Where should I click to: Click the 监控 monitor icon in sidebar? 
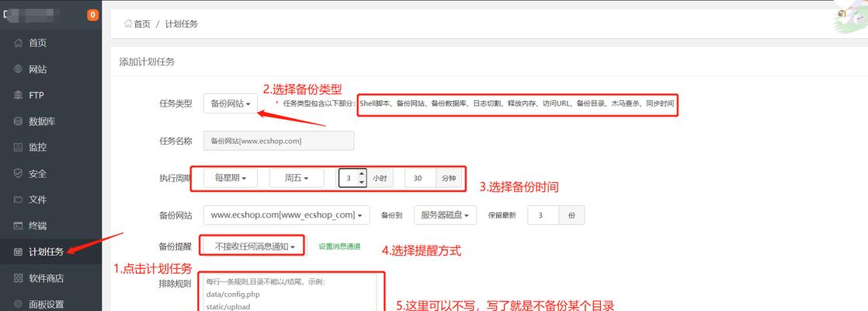pyautogui.click(x=19, y=148)
